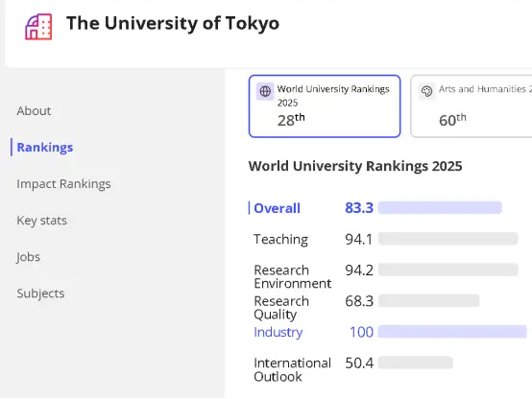Click the 94.2 research environment value
532x399 pixels.
359,270
